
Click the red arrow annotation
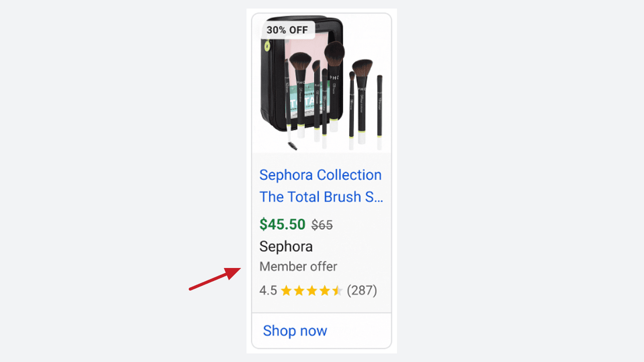click(x=215, y=279)
